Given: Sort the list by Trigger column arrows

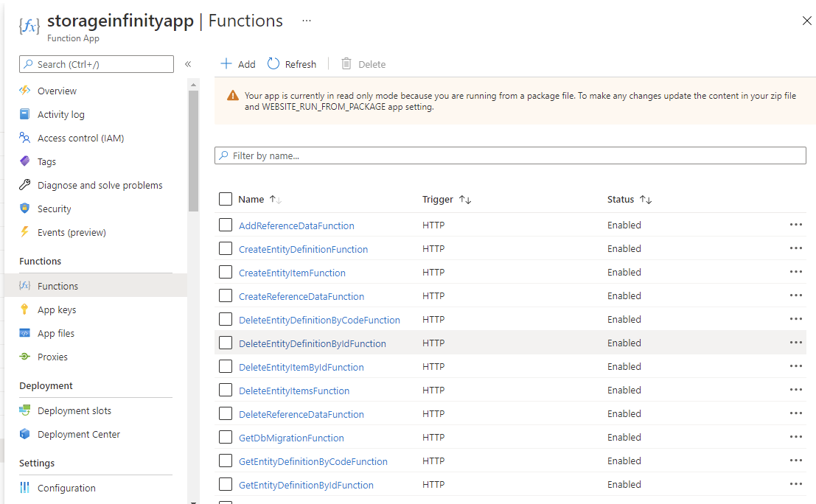Looking at the screenshot, I should tap(465, 200).
